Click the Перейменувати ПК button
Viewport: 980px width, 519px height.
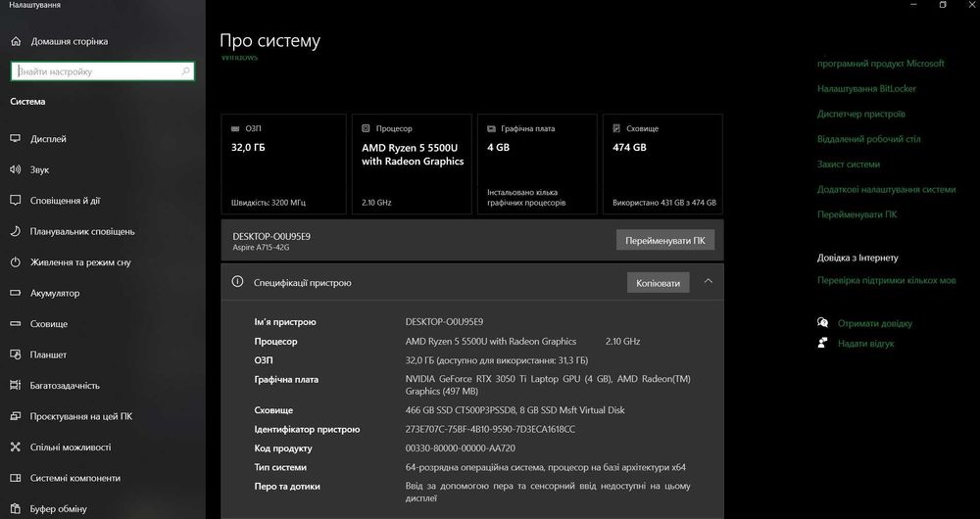click(665, 241)
